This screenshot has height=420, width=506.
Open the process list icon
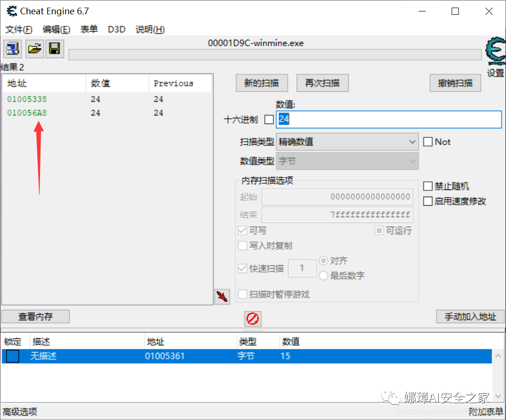click(12, 49)
